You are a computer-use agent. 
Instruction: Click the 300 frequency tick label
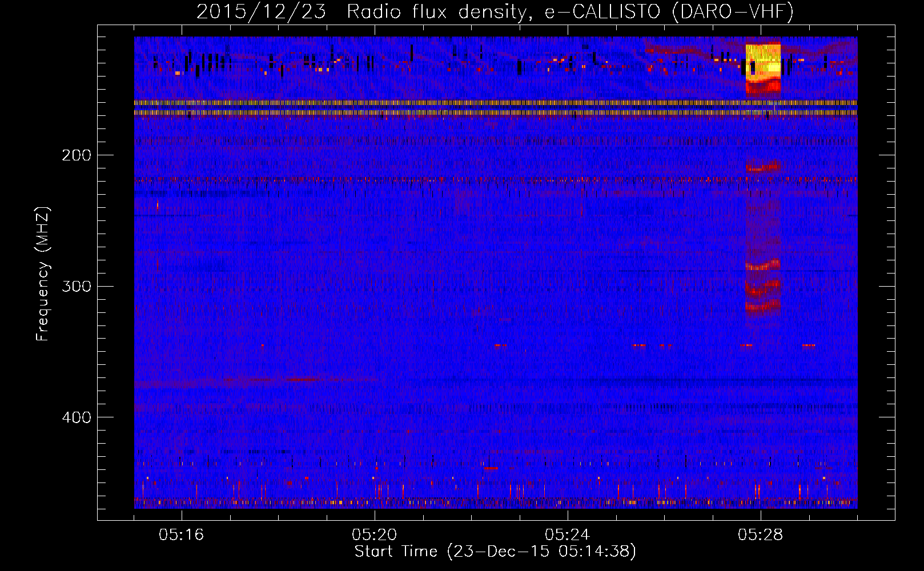[x=76, y=286]
